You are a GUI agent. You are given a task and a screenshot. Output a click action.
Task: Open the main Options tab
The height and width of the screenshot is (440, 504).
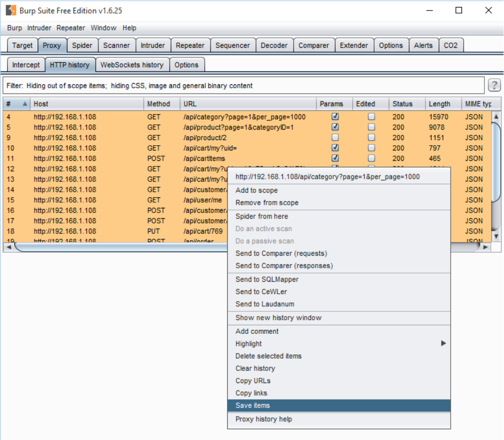coord(391,45)
